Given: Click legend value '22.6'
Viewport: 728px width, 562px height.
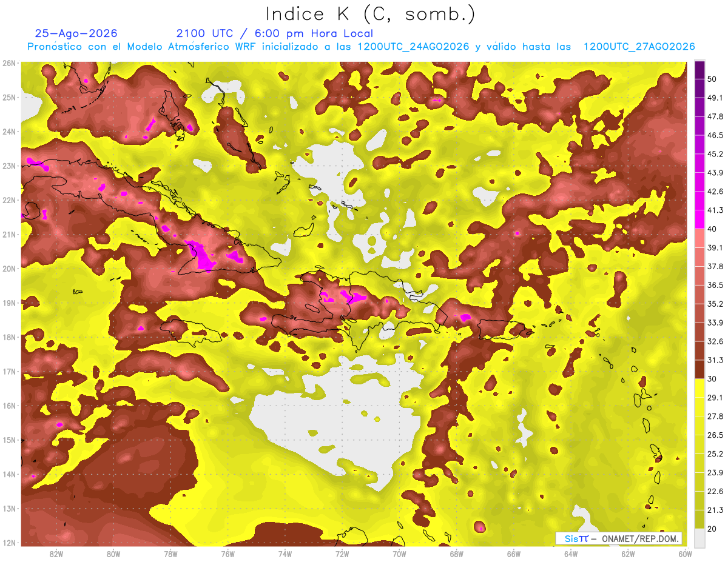Looking at the screenshot, I should point(715,492).
